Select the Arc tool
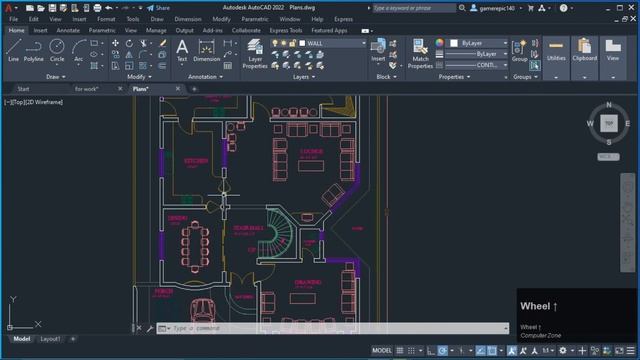 coord(78,50)
